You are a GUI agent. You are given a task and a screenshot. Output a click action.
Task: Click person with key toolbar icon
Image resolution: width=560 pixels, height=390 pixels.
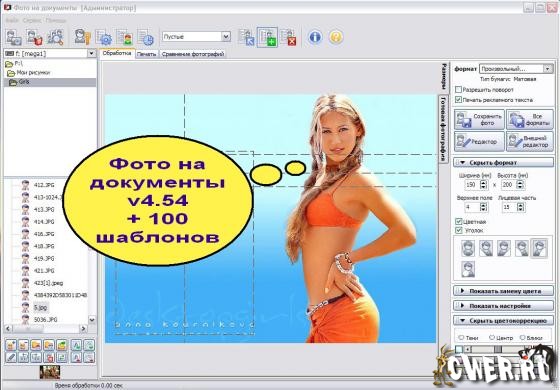pos(83,37)
